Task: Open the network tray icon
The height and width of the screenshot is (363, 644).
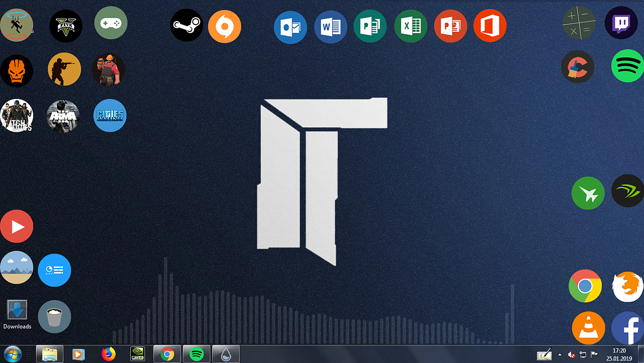Action: click(583, 354)
